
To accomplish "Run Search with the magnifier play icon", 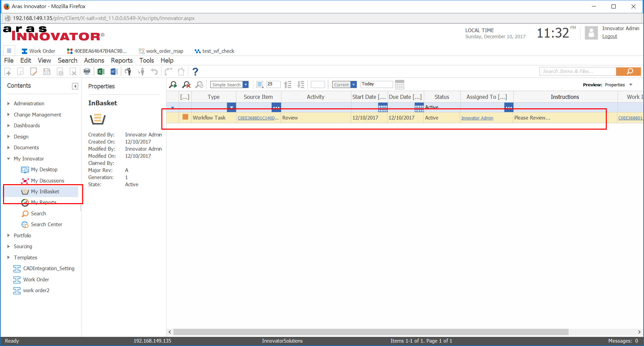I will pos(173,85).
